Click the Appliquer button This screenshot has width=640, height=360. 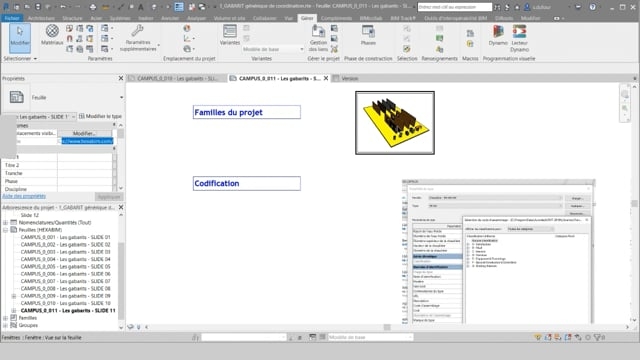pyautogui.click(x=109, y=197)
